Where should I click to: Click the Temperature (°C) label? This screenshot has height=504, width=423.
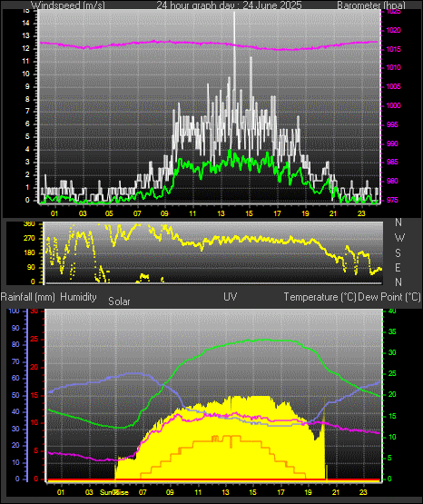(x=320, y=297)
